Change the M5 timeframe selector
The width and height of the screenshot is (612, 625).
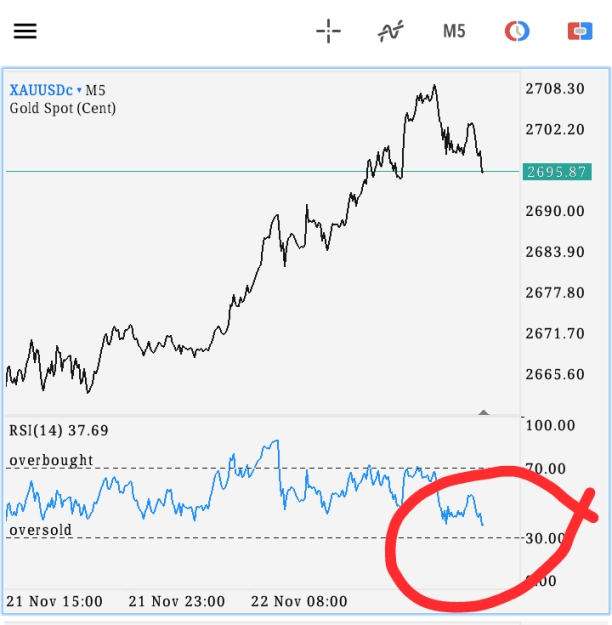454,31
